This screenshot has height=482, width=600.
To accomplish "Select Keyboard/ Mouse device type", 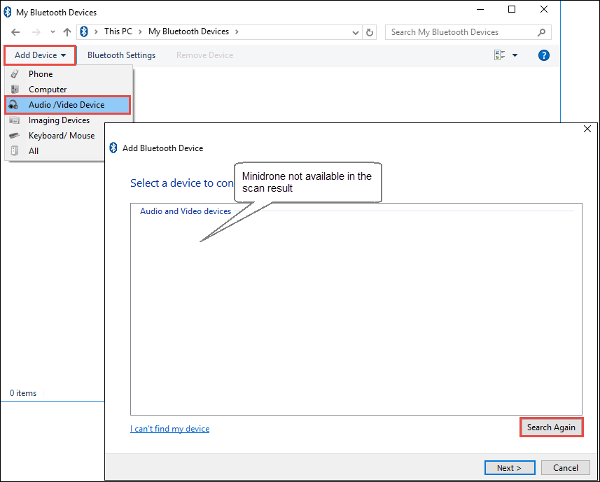I will 61,135.
